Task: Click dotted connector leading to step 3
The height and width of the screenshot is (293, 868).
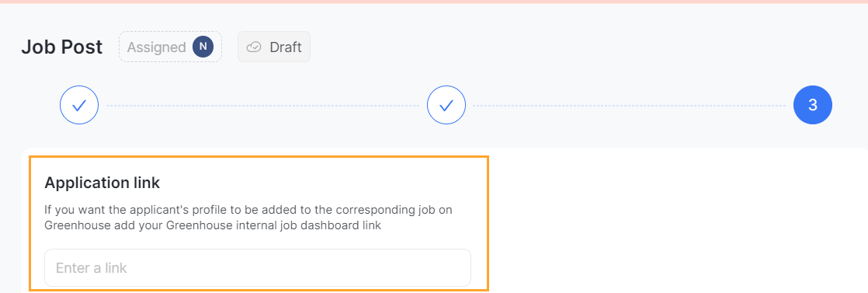Action: click(x=630, y=105)
